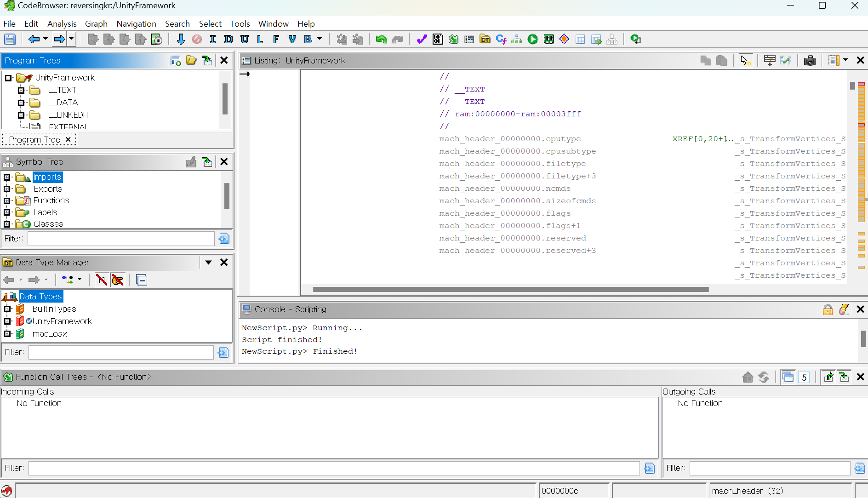Viewport: 868px width, 498px height.
Task: Expand the __DATA folder in Program Trees
Action: 21,103
